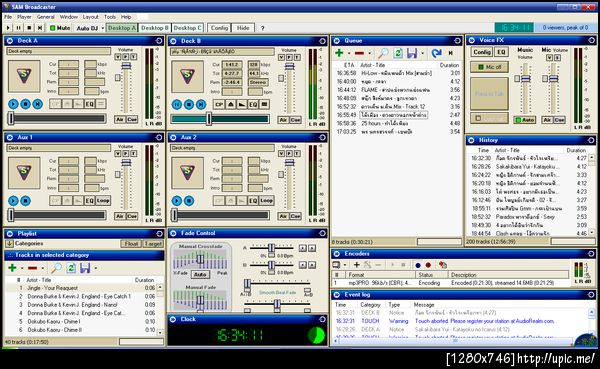The width and height of the screenshot is (600, 369).
Task: Click the pause button in main toolbar
Action: coord(18,28)
